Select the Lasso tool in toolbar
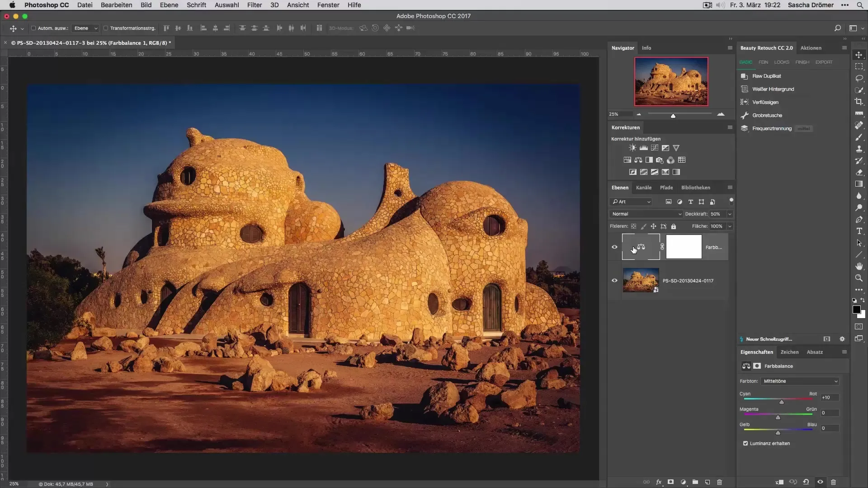868x488 pixels. coord(859,78)
